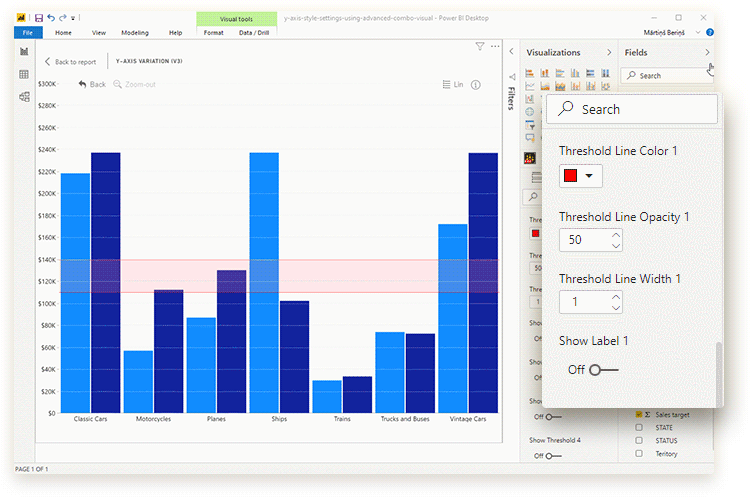Image resolution: width=750 pixels, height=500 pixels.
Task: Click the filter funnel icon above the chart
Action: pyautogui.click(x=480, y=46)
